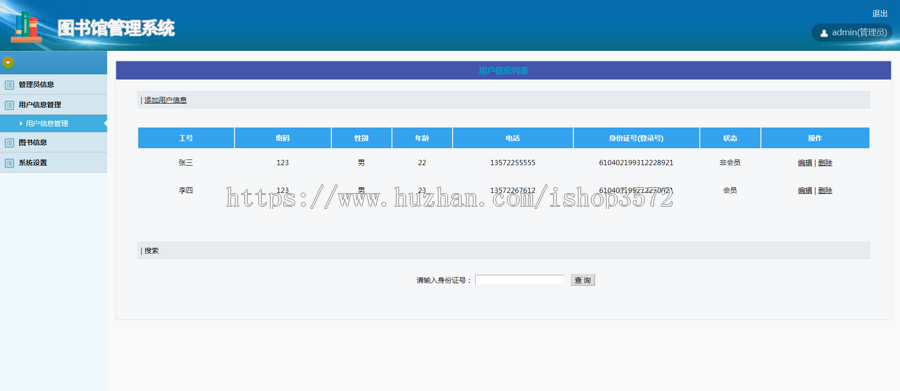
Task: Click the 性别 column header
Action: pos(361,138)
